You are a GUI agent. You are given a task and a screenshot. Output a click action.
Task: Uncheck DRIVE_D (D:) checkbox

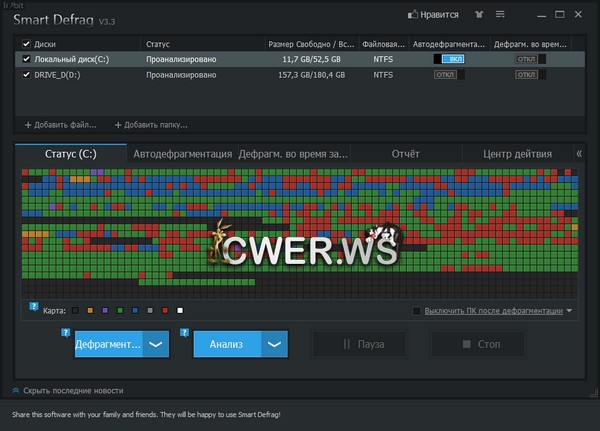(26, 74)
